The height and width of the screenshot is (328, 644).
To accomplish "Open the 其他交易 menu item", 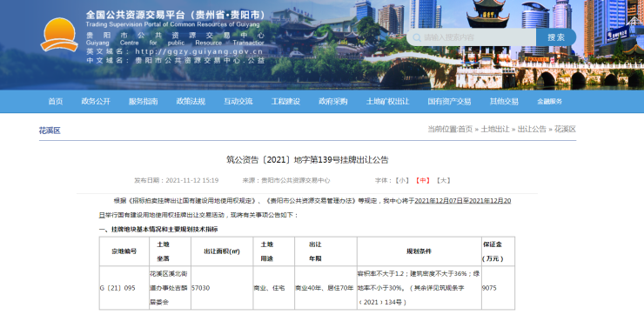I will (x=504, y=102).
